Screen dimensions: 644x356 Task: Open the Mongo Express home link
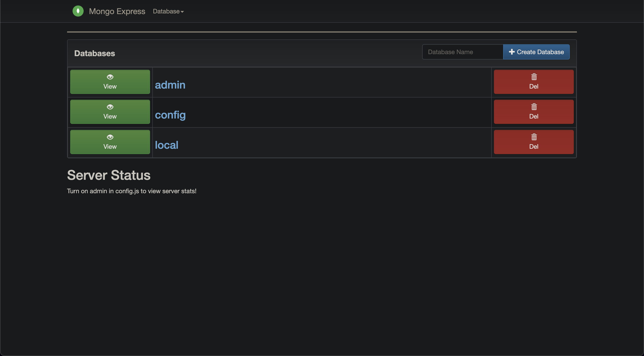tap(117, 11)
